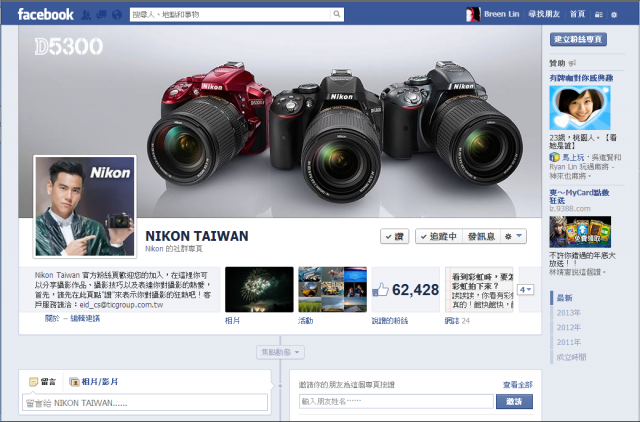The height and width of the screenshot is (422, 640).
Task: Open notifications globe icon
Action: (x=117, y=15)
